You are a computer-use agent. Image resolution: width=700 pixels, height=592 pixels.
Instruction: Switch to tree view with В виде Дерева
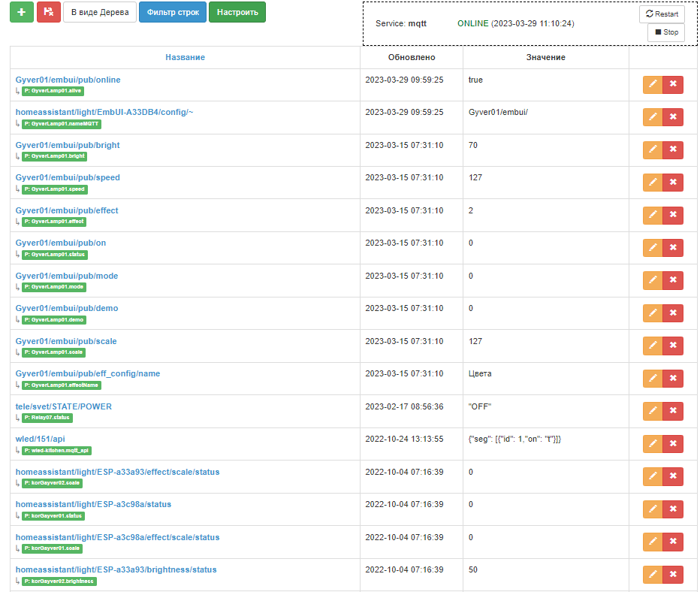[x=100, y=12]
